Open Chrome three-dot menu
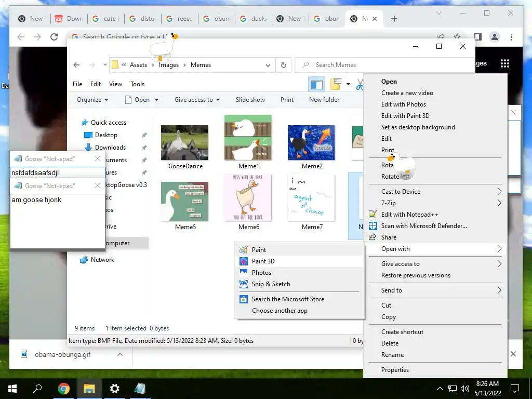Viewport: 532px width, 399px height. coord(511,37)
